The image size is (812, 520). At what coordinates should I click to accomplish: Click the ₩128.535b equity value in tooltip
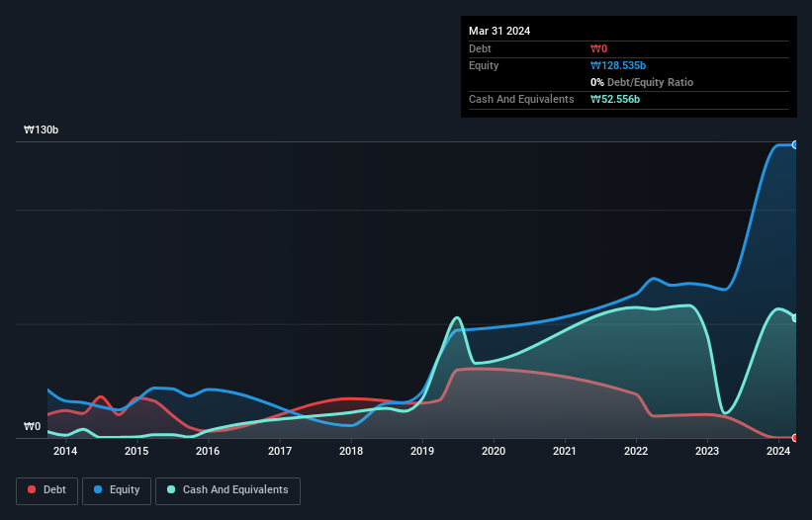pos(618,65)
